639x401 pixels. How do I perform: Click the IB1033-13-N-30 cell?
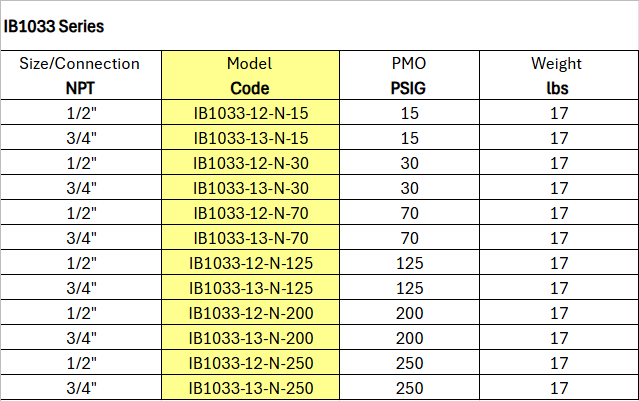coord(250,188)
